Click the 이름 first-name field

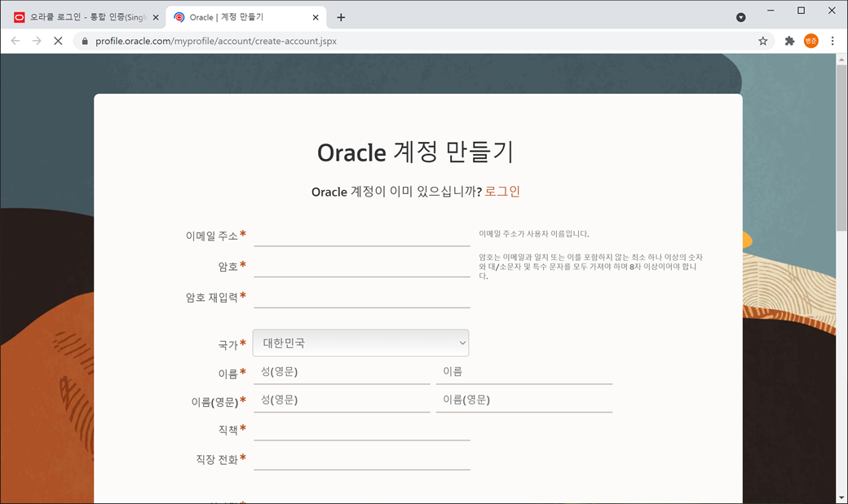[524, 372]
